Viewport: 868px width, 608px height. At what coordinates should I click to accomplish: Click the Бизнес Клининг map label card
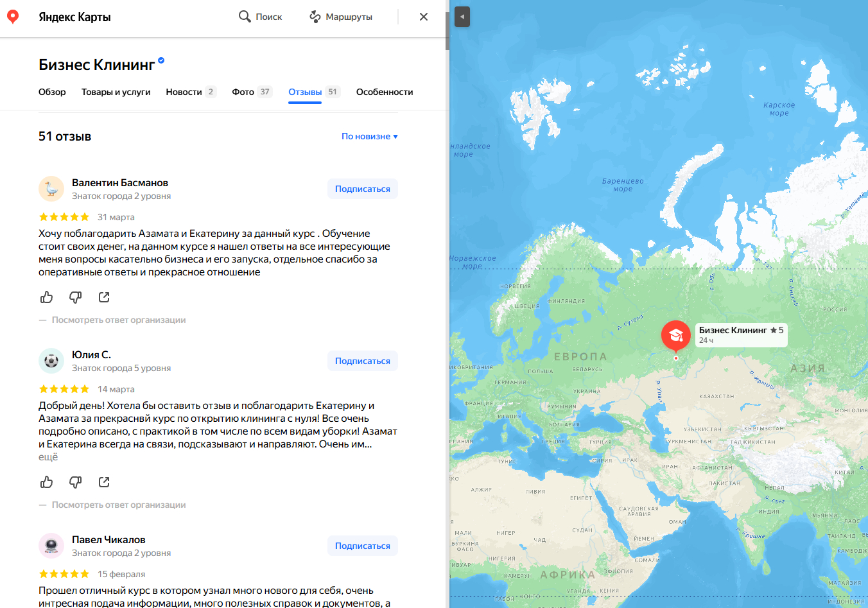(x=742, y=334)
